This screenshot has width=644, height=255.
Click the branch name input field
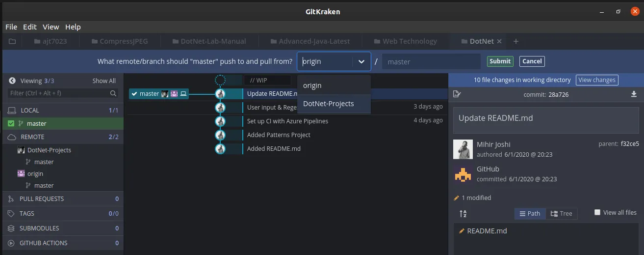[431, 61]
